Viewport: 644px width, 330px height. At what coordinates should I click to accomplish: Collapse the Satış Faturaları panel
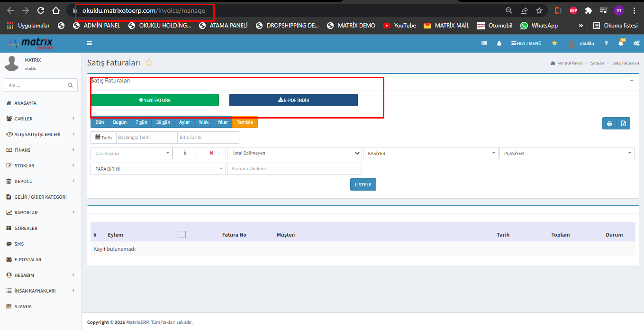631,81
